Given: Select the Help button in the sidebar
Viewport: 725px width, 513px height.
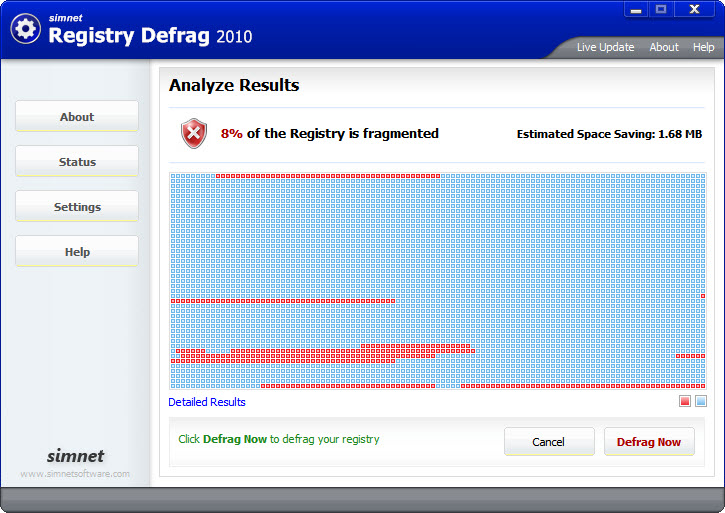Looking at the screenshot, I should (77, 252).
